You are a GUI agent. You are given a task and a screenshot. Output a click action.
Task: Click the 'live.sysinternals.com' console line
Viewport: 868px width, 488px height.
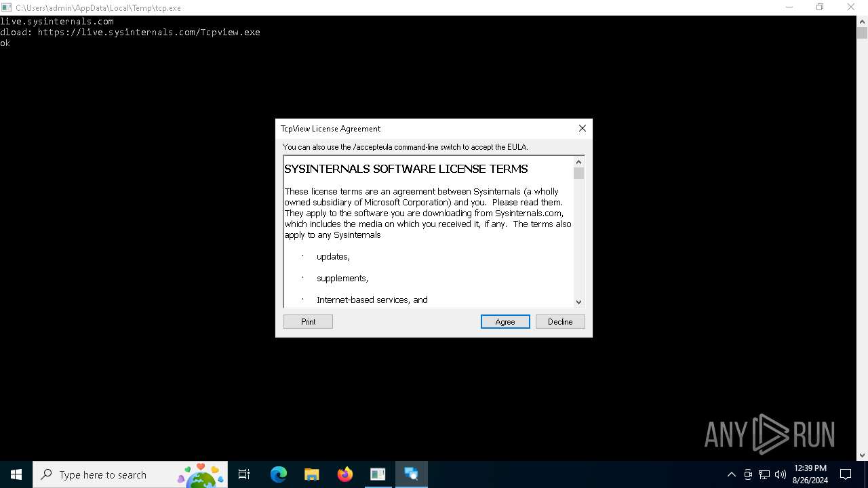pyautogui.click(x=57, y=21)
